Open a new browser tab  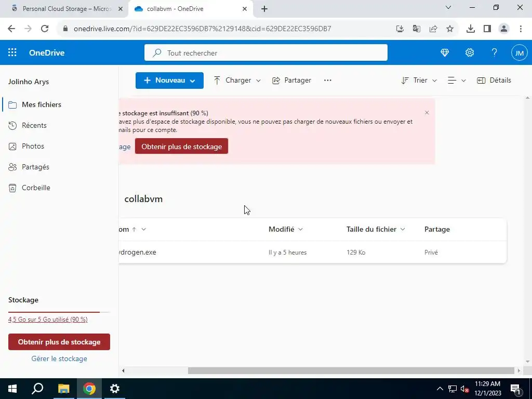(264, 9)
